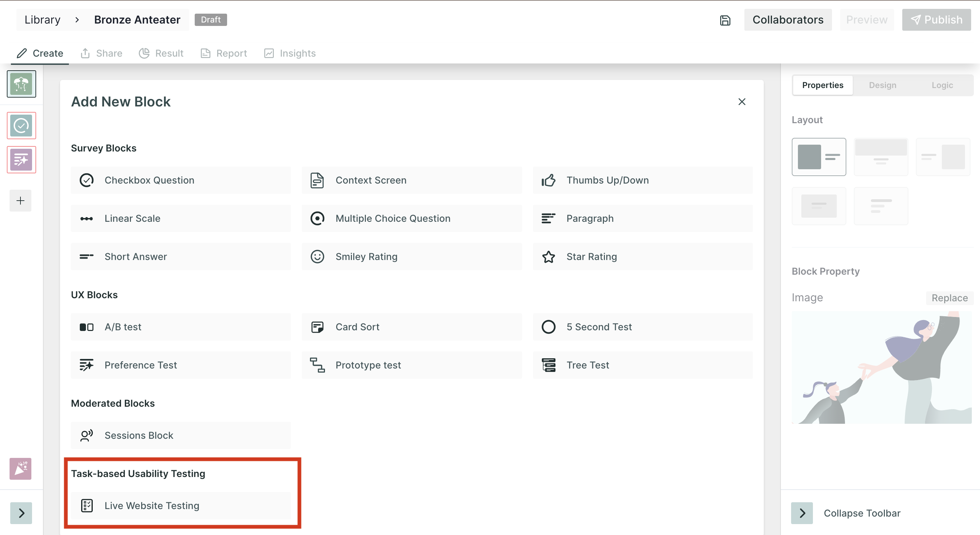Viewport: 980px width, 535px height.
Task: Select the welcome block thumbnail in sidebar
Action: 21,84
